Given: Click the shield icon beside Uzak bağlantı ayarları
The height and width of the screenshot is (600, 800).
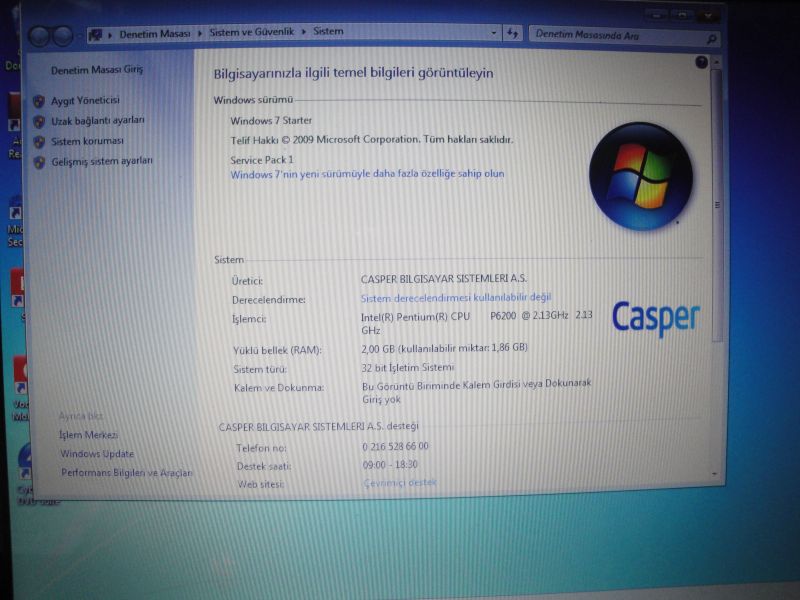Looking at the screenshot, I should pos(39,121).
